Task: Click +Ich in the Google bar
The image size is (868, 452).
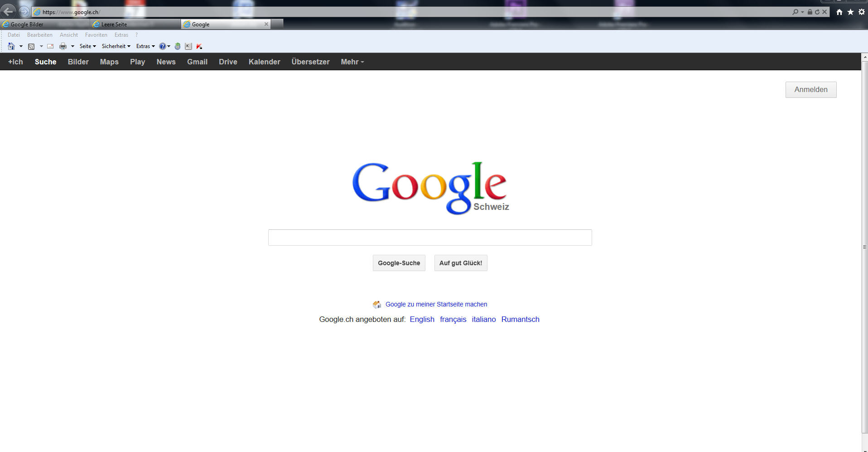Action: (15, 62)
